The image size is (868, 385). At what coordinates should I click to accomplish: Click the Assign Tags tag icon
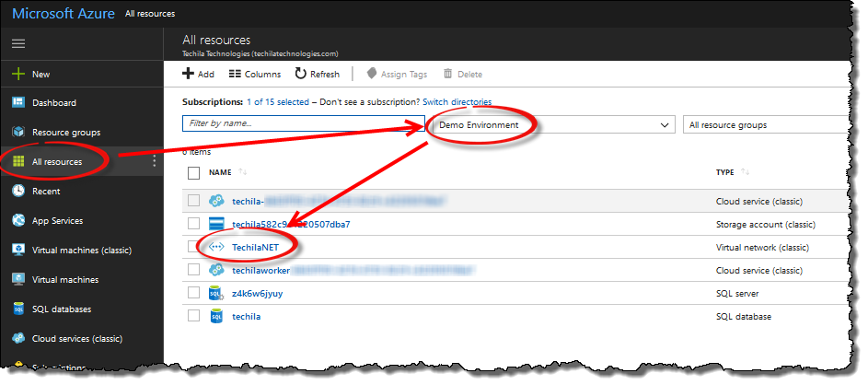pyautogui.click(x=372, y=74)
